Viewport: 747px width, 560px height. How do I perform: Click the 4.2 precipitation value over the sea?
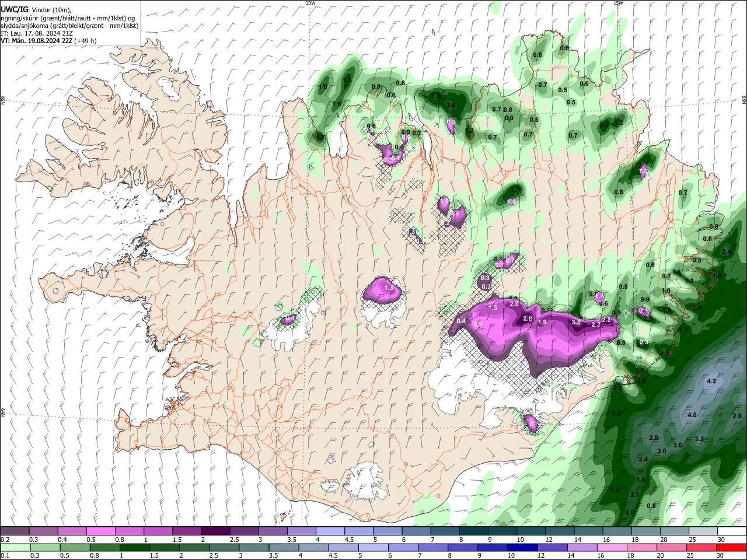pos(711,381)
